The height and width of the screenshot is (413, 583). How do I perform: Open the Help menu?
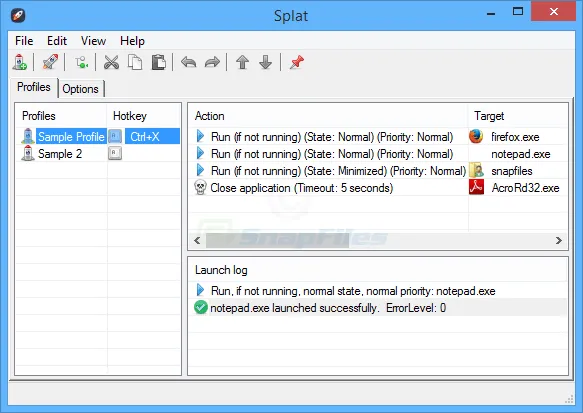[132, 41]
